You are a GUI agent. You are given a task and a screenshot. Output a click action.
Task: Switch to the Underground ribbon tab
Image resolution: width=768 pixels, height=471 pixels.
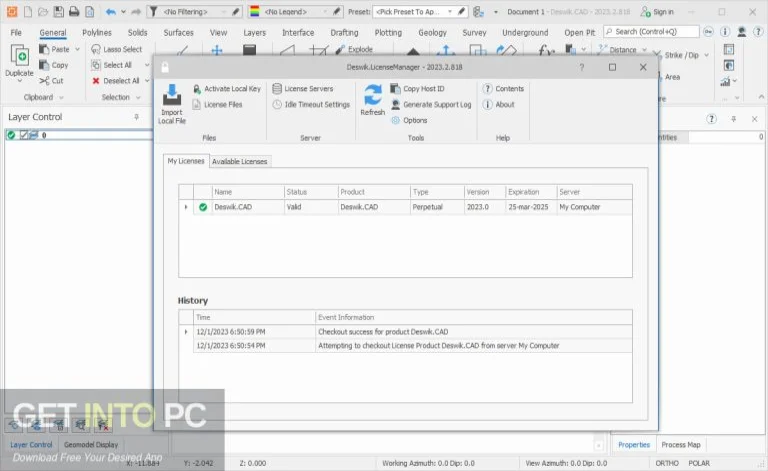(x=525, y=32)
